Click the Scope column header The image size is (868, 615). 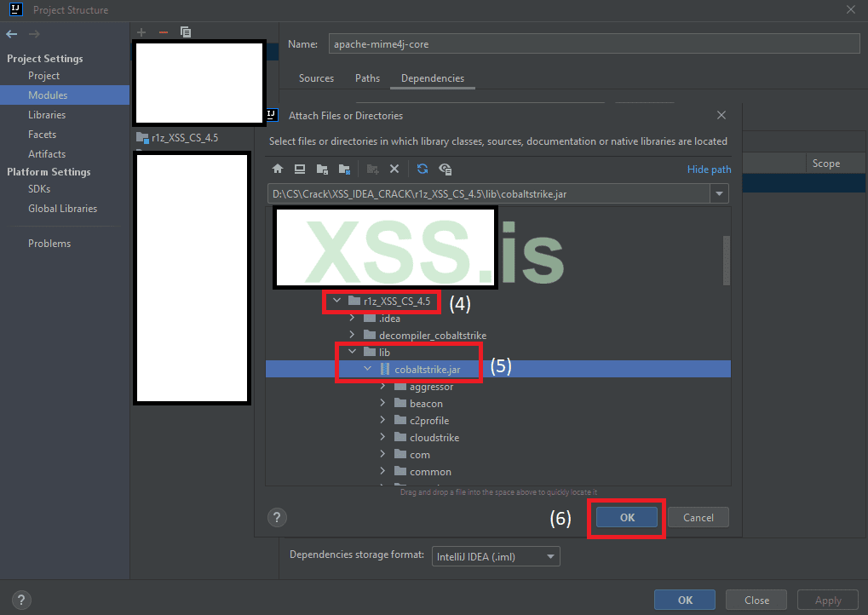pos(826,164)
